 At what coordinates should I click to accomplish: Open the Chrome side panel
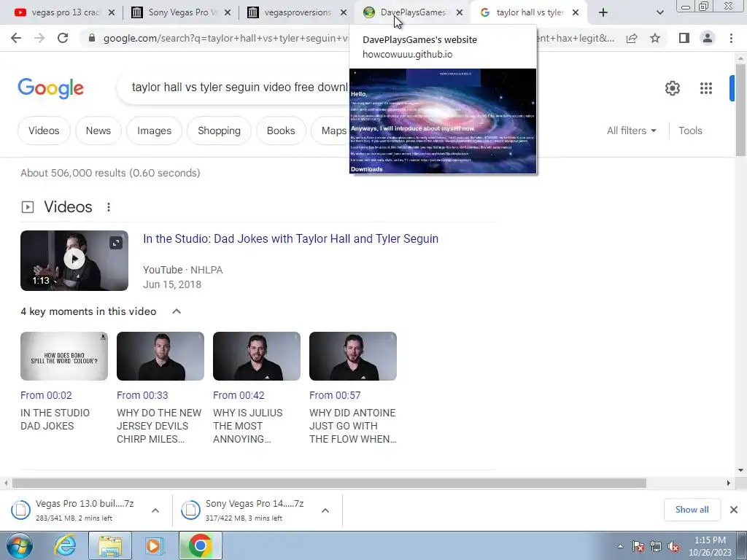tap(684, 38)
